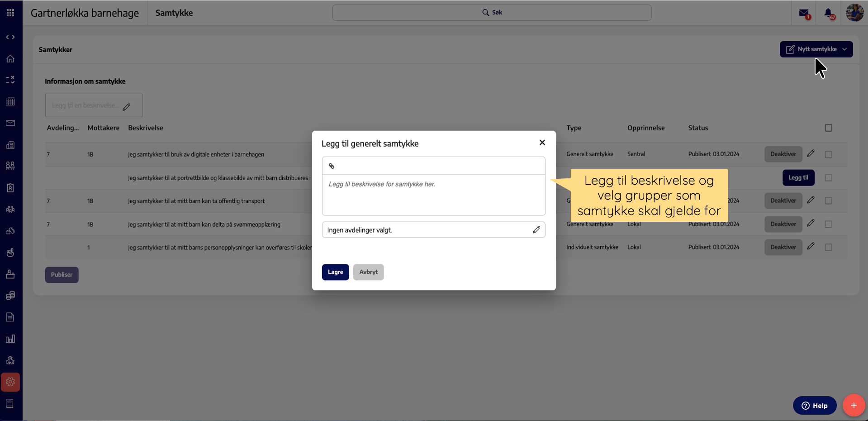Click the red plus floating button
868x421 pixels.
854,405
